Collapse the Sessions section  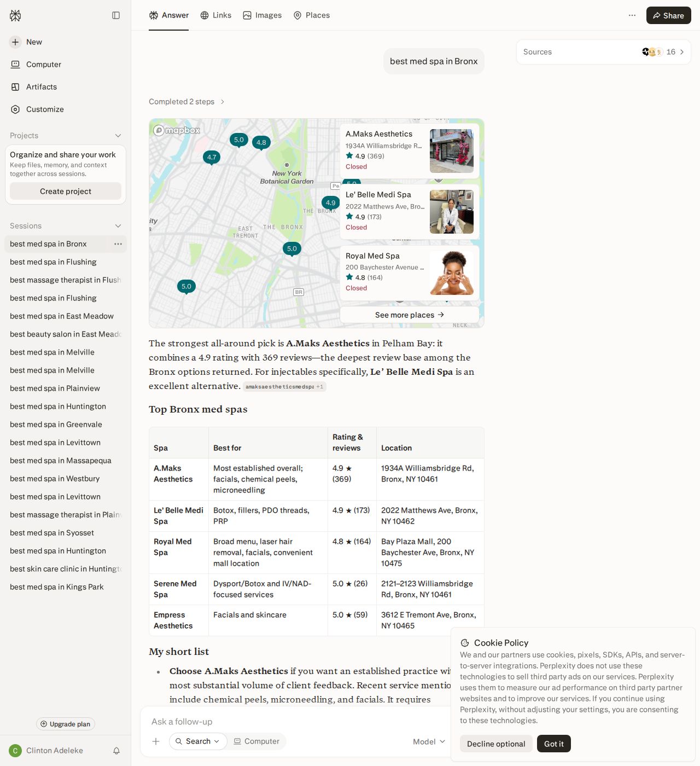click(x=118, y=226)
